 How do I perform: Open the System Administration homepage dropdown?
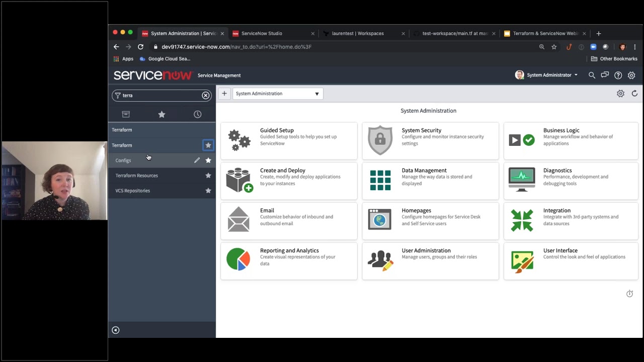[278, 94]
